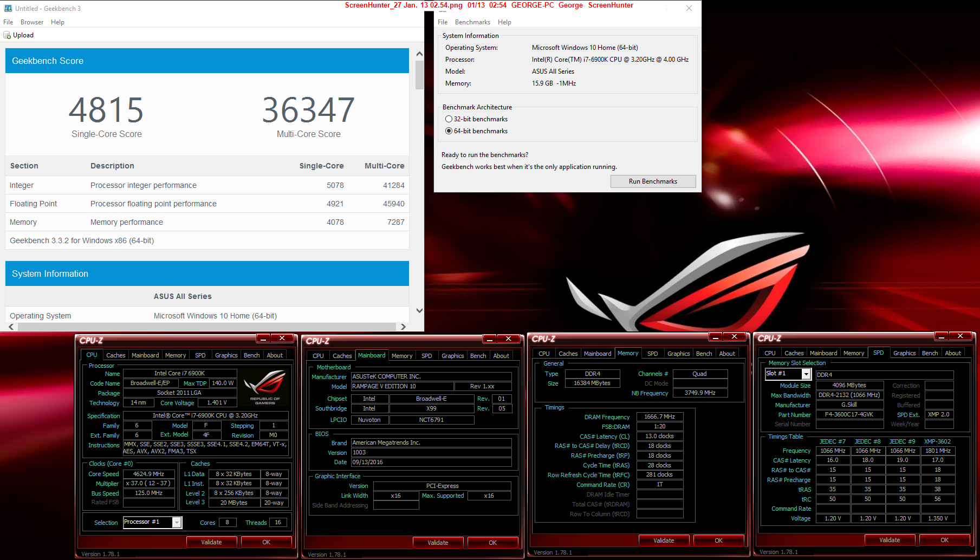
Task: Click OK in CPU-Z Mainboard window
Action: [492, 543]
